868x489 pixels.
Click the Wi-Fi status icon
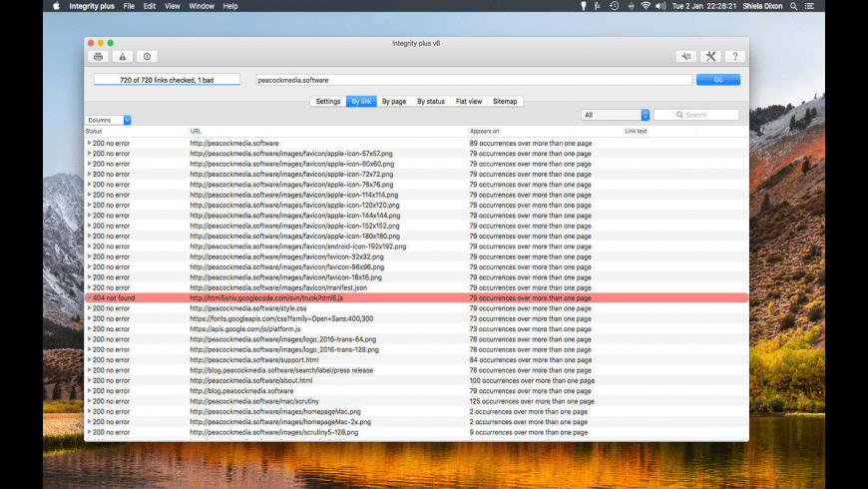(646, 6)
